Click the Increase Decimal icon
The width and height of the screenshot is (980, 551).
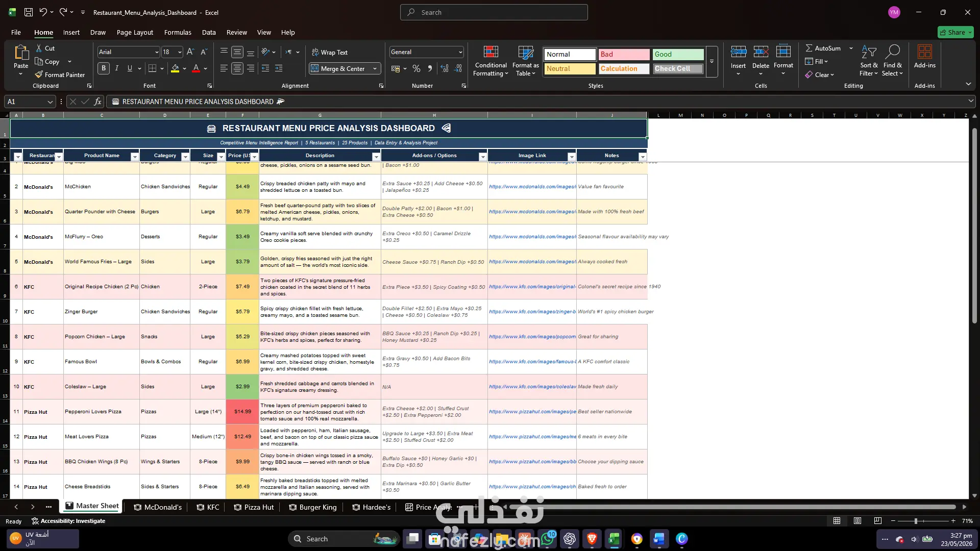(445, 68)
